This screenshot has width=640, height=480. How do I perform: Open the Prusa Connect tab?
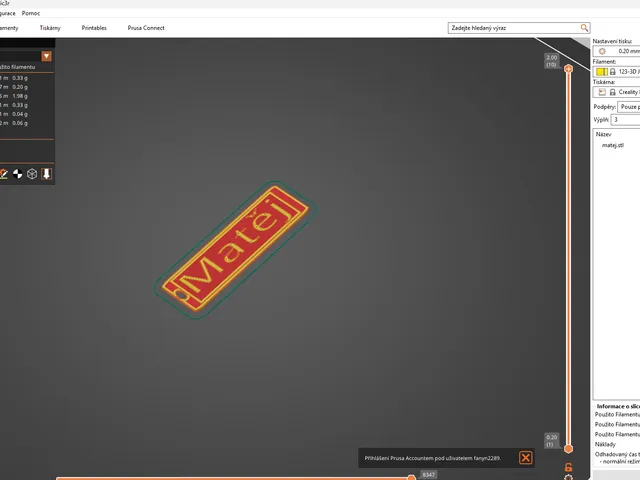click(146, 28)
